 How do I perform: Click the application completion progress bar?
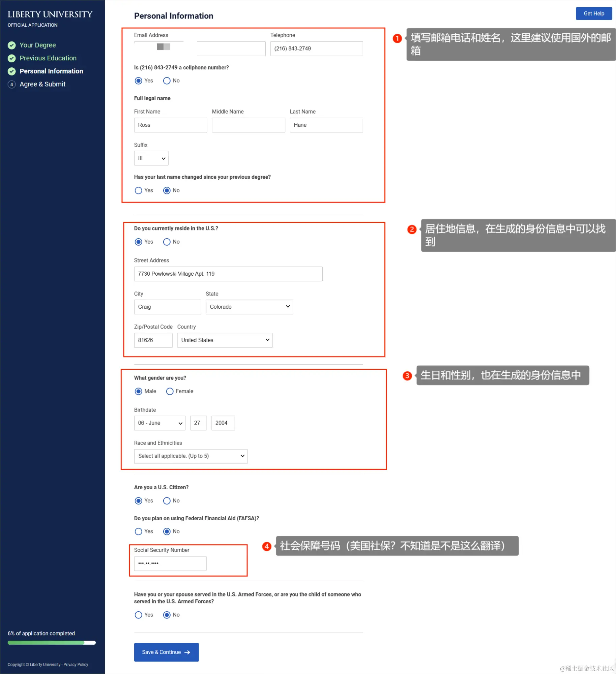51,643
